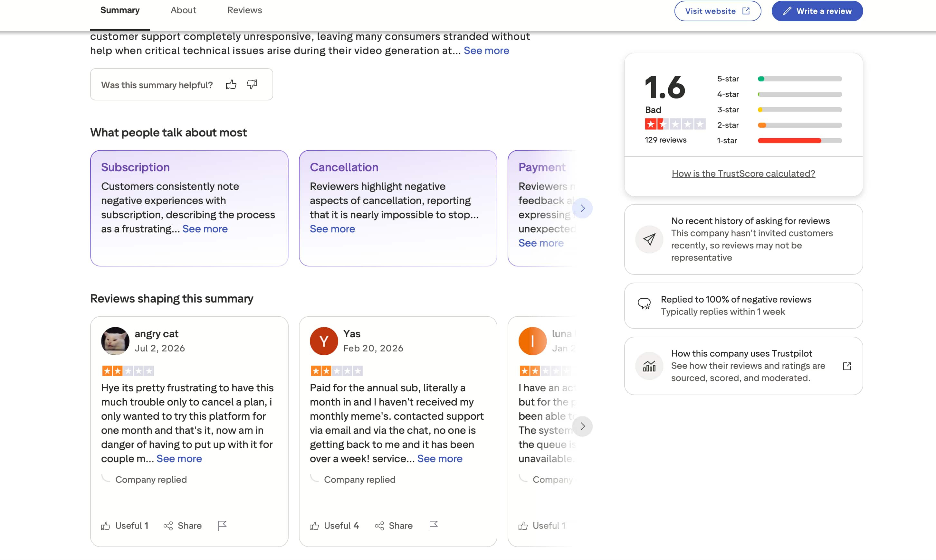The height and width of the screenshot is (560, 936).
Task: Open angry cat's profile avatar
Action: point(115,341)
